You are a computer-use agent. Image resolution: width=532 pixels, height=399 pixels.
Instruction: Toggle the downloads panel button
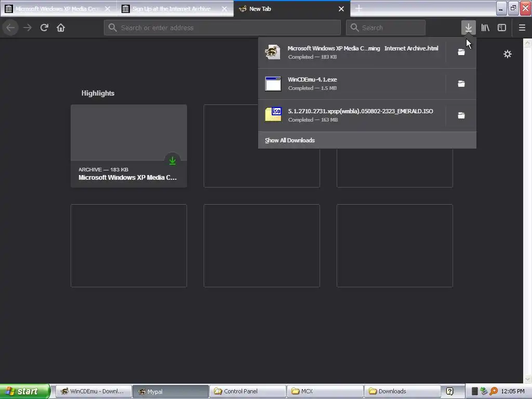[x=468, y=28]
